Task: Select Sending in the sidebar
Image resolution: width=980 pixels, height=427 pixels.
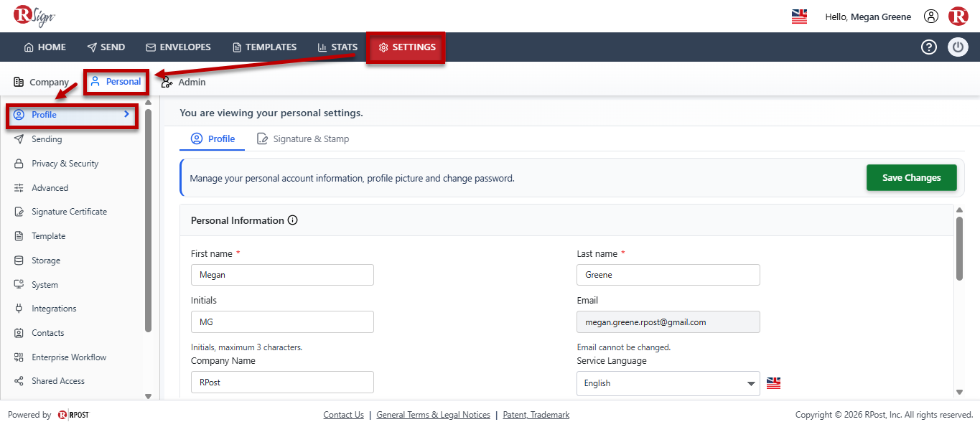Action: (x=47, y=139)
